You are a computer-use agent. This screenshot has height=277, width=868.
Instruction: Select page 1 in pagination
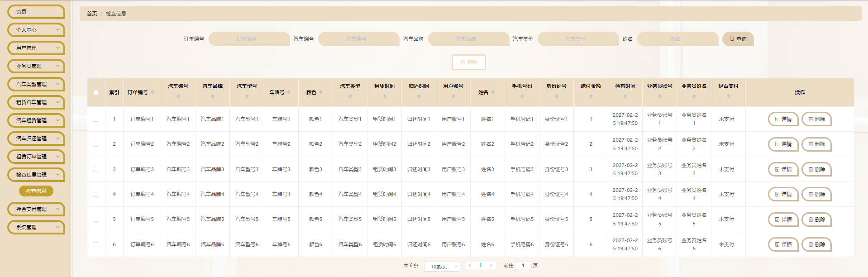point(481,266)
